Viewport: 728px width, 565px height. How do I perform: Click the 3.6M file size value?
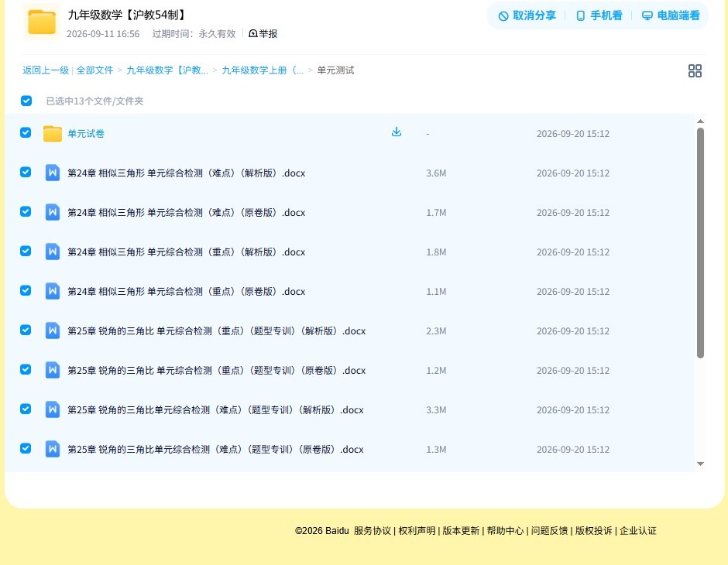click(436, 173)
